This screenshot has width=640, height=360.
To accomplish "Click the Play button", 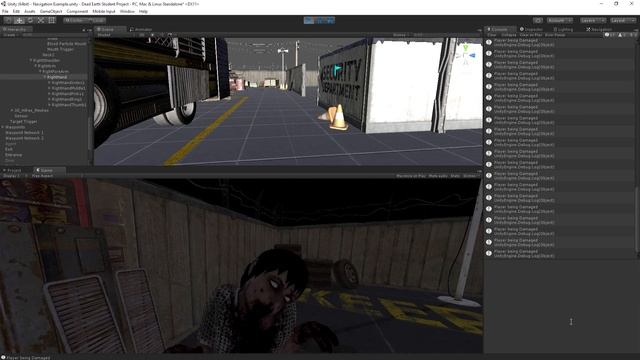I will point(309,20).
